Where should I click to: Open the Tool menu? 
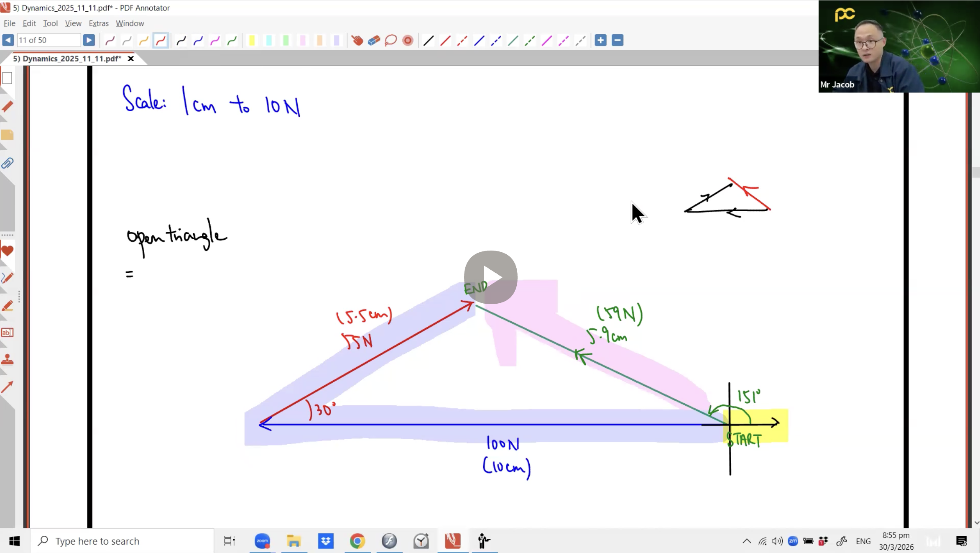pos(50,23)
